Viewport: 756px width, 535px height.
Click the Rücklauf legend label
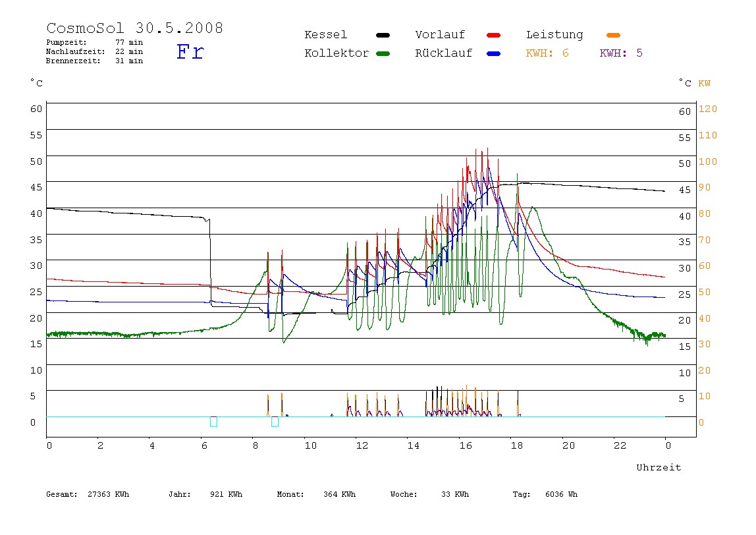pos(444,53)
